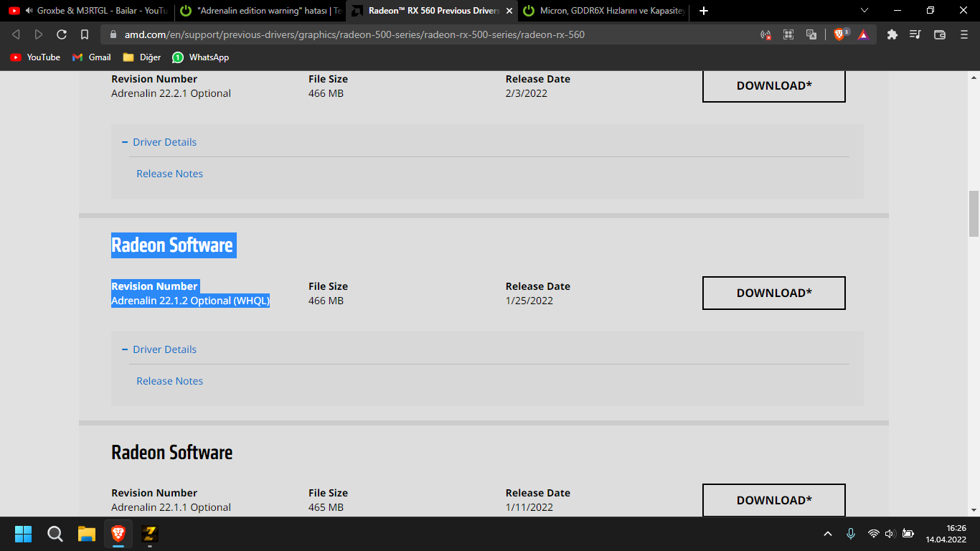Click the release date 1/11/2022

pos(529,507)
